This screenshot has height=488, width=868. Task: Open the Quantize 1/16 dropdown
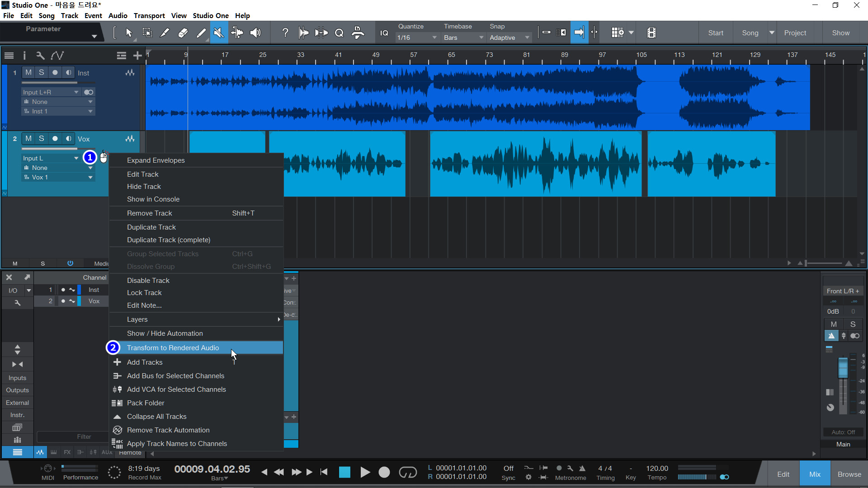pyautogui.click(x=417, y=38)
